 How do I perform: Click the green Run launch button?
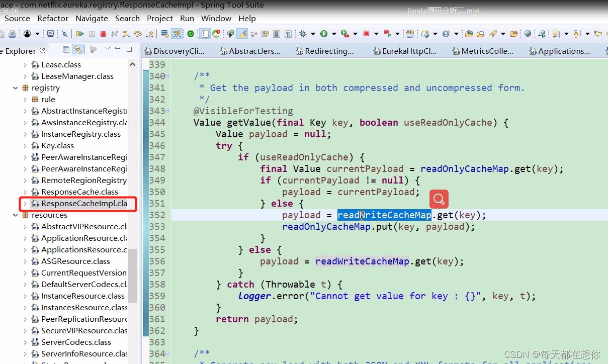(324, 34)
